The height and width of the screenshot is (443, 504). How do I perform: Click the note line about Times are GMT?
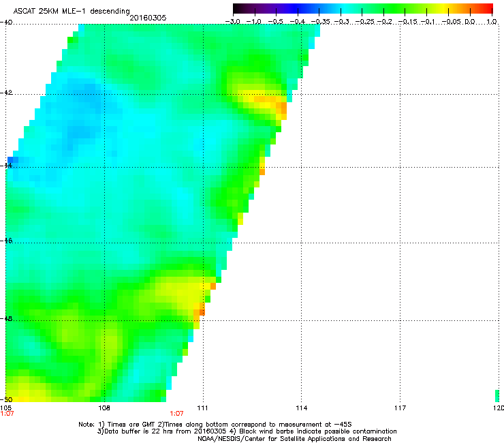pyautogui.click(x=215, y=425)
